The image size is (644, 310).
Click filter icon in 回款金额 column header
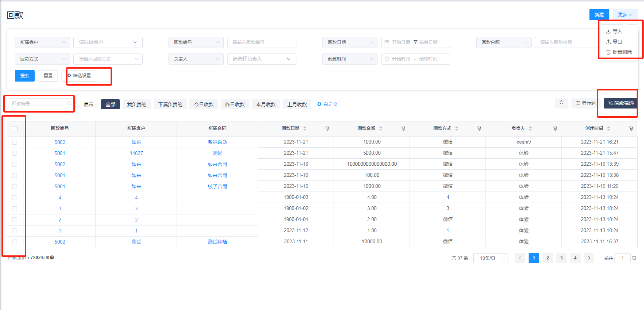tap(403, 128)
